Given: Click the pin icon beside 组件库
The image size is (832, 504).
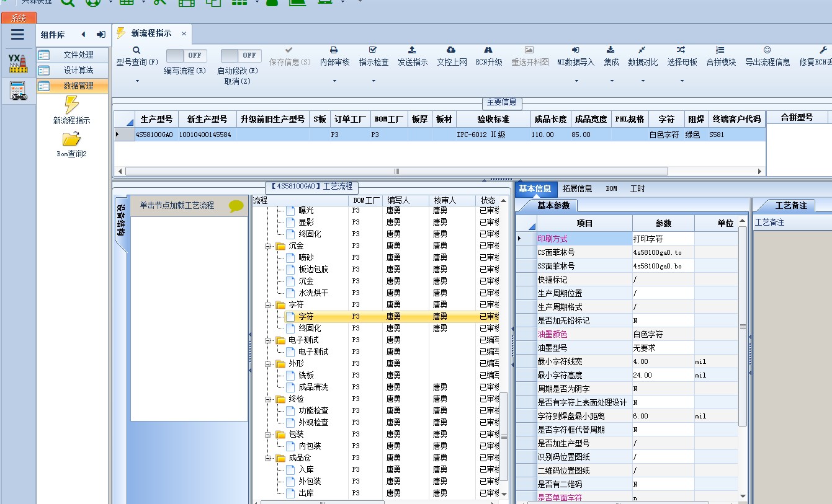Looking at the screenshot, I should pyautogui.click(x=101, y=35).
